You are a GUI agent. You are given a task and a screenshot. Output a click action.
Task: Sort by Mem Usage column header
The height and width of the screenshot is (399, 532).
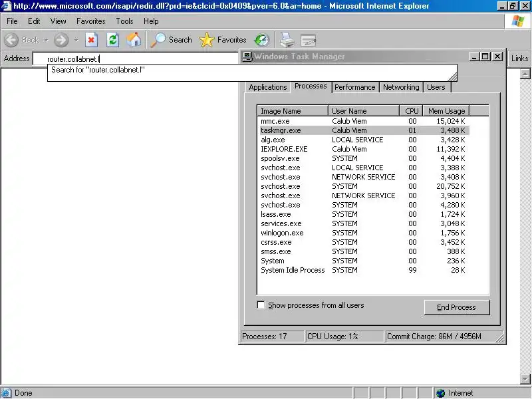click(446, 111)
